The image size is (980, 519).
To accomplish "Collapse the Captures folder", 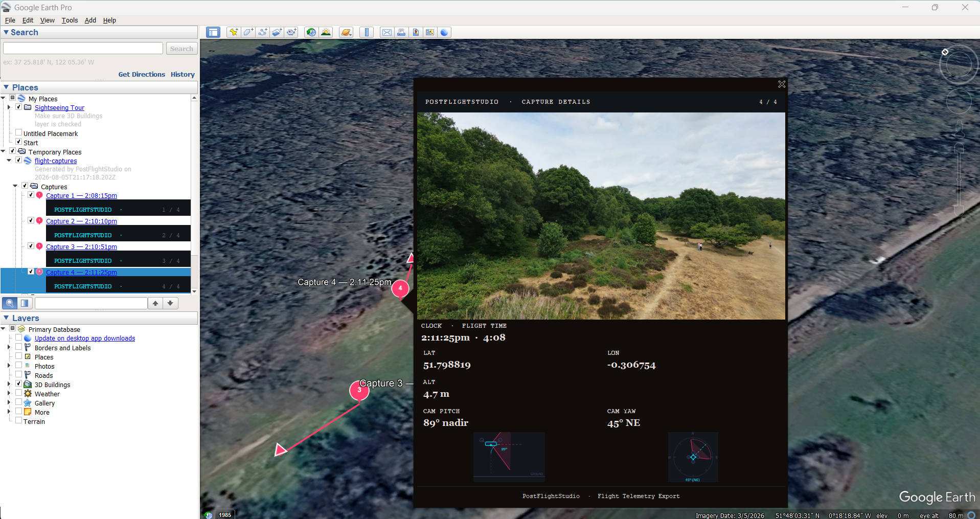I will click(x=15, y=186).
